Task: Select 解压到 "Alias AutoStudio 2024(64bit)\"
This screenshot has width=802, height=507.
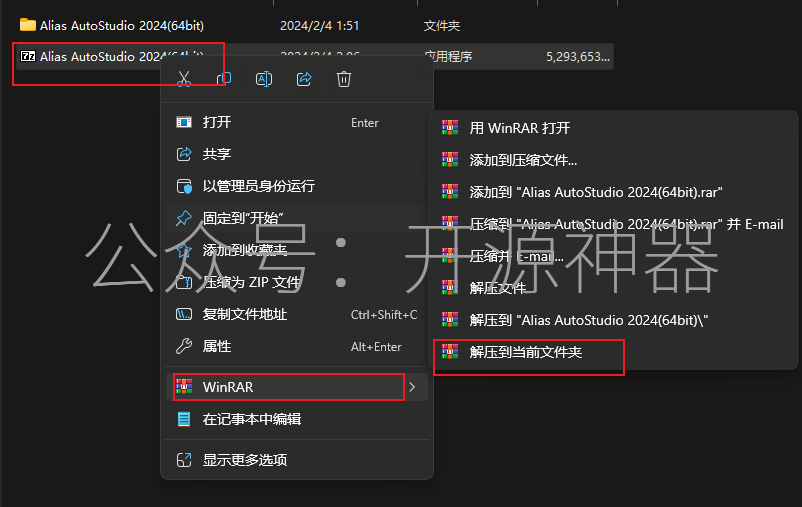Action: click(613, 320)
